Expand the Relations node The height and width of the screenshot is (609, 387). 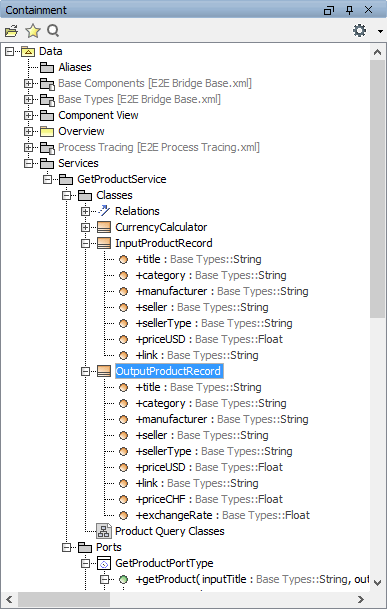click(x=85, y=211)
